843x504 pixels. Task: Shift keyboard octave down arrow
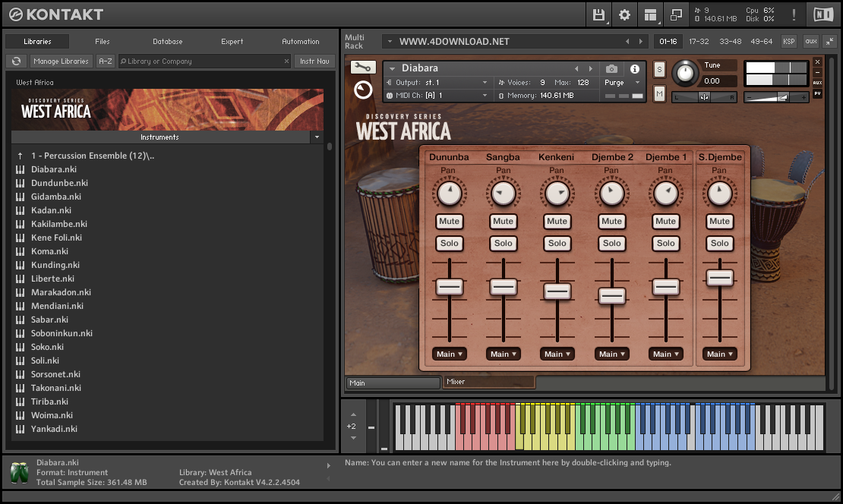click(353, 438)
